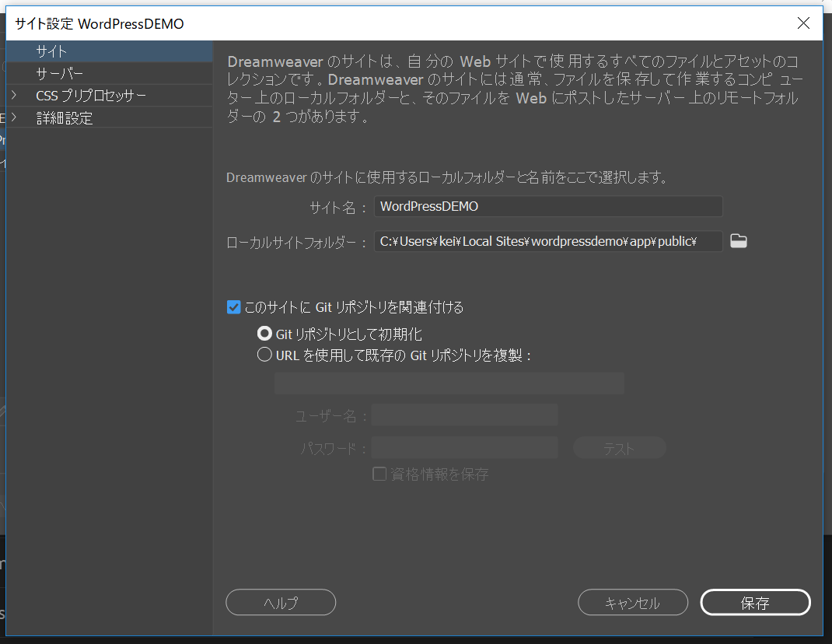Click the 資格情報を保存 checkbox
Screen dimensions: 832x644
[x=379, y=474]
